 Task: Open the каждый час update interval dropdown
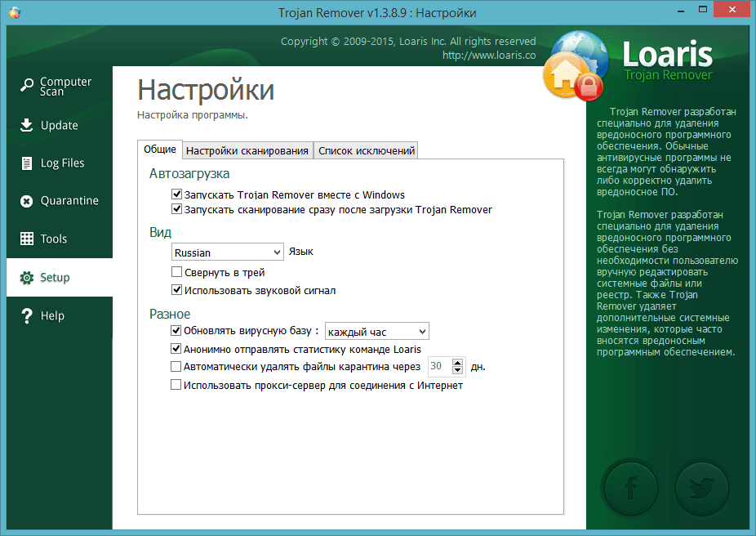tap(377, 332)
